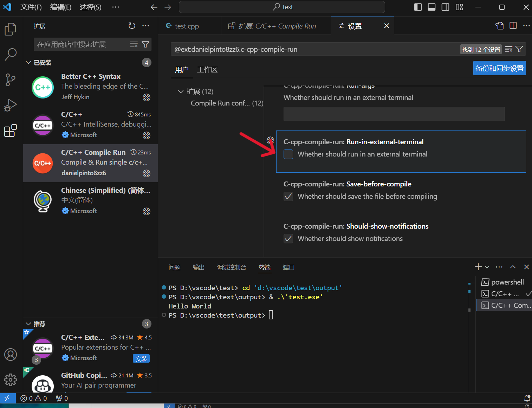Close the terminal panel

pos(526,267)
